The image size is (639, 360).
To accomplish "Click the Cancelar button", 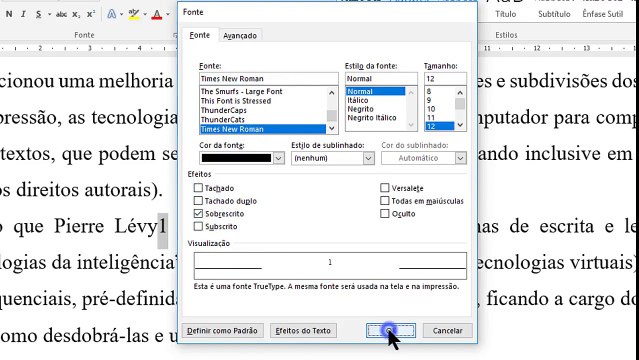I will (x=447, y=331).
